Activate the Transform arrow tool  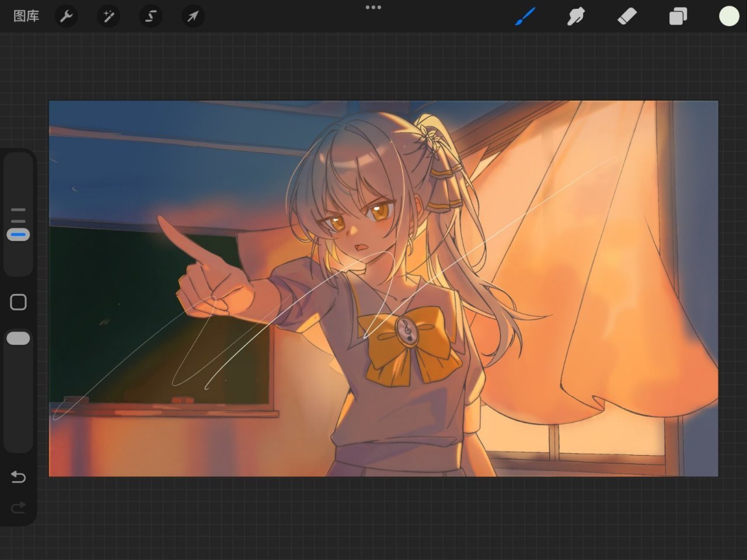(193, 16)
